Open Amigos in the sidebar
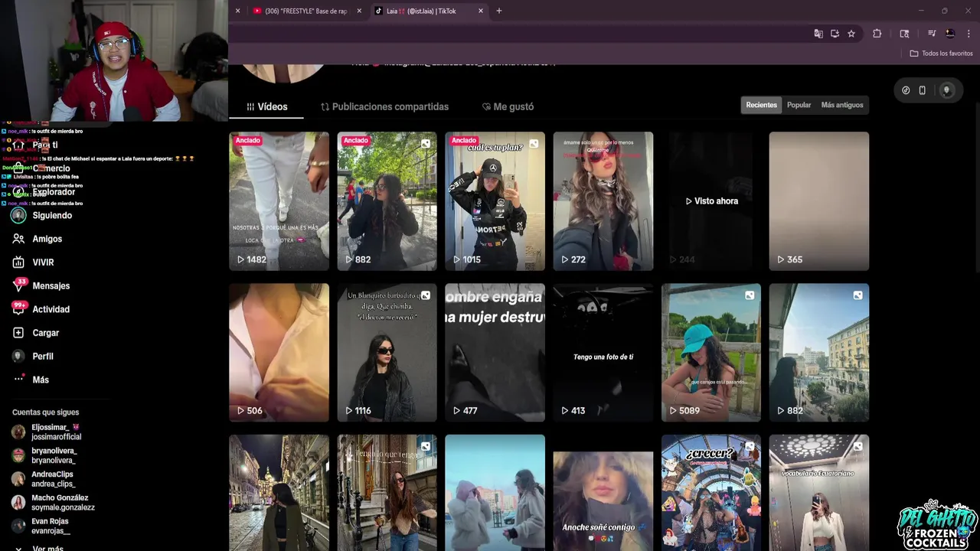980x551 pixels. click(x=38, y=239)
